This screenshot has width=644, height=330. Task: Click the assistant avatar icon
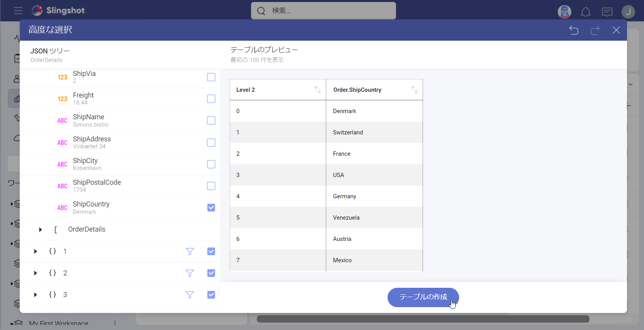pos(564,12)
